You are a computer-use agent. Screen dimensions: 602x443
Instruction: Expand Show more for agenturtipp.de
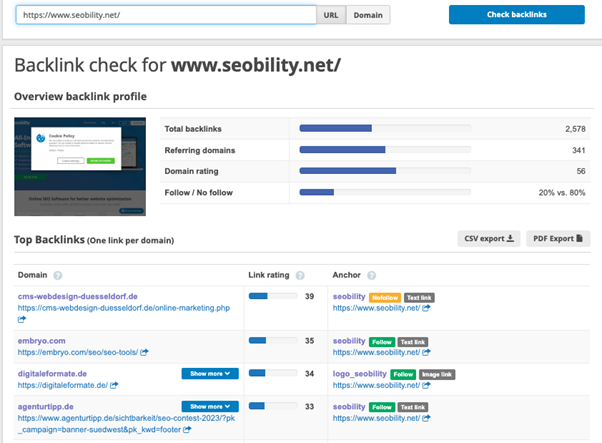[210, 407]
